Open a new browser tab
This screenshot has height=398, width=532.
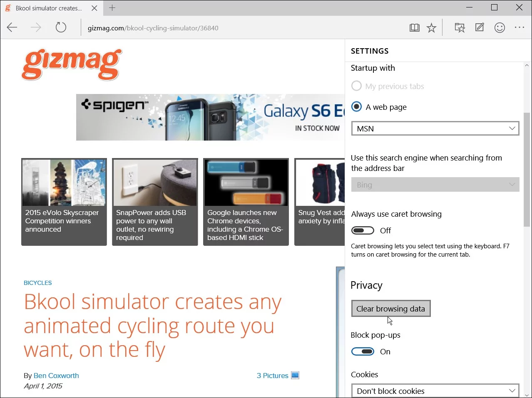coord(112,8)
